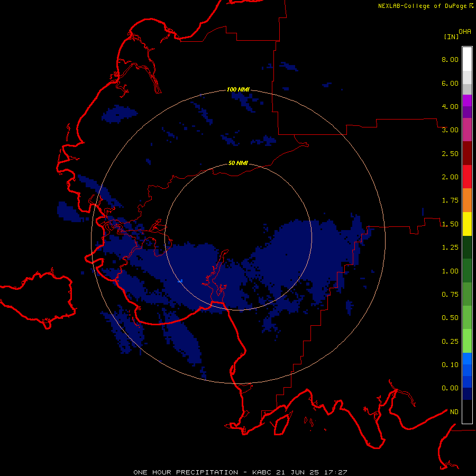
Task: Click the ONE HOUR PRECIPITATION title text
Action: [186, 472]
